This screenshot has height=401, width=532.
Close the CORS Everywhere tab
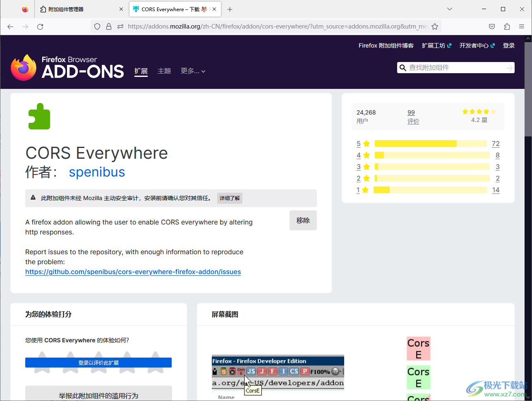pyautogui.click(x=215, y=9)
